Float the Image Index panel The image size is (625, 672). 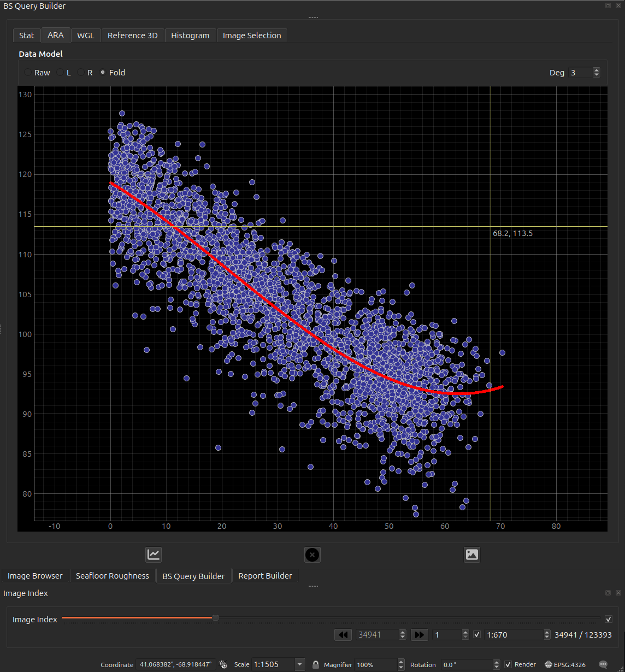[608, 593]
